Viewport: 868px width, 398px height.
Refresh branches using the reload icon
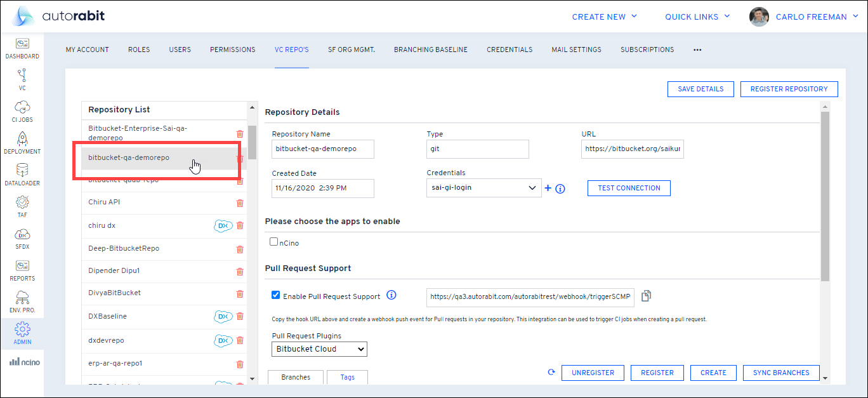(551, 373)
